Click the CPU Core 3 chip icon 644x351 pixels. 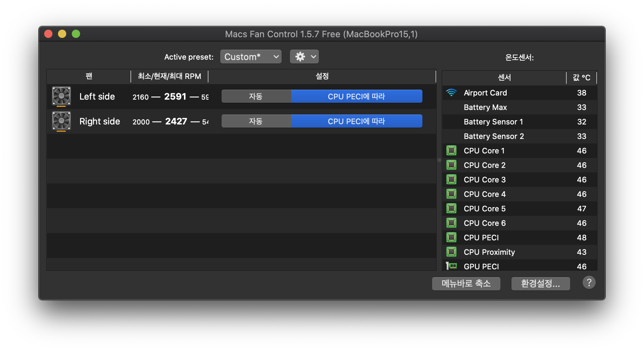tap(451, 180)
